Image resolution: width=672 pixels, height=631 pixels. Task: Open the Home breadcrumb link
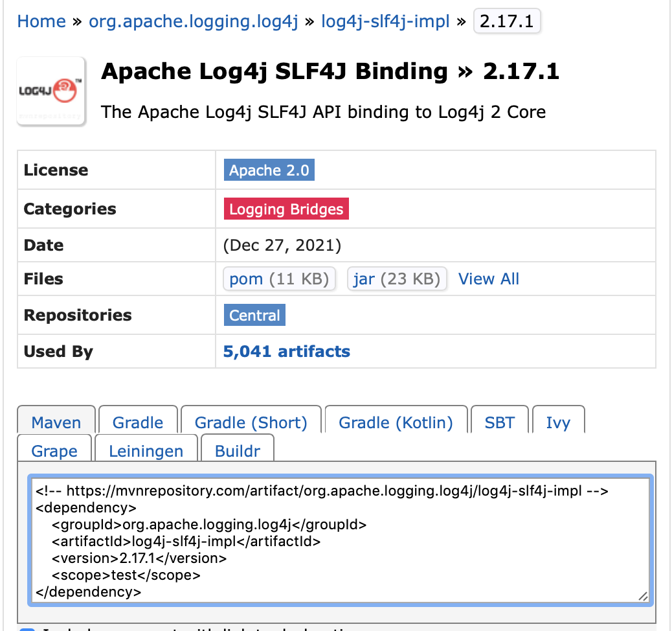point(41,21)
